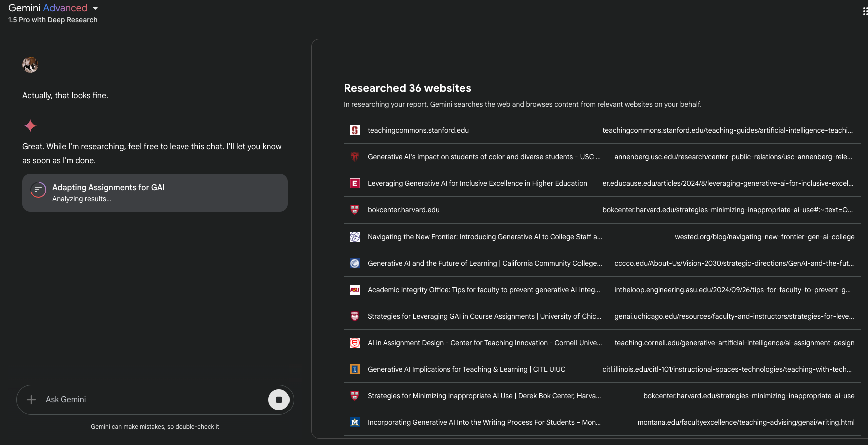Open Academic Integrity Office tips for faculty
Viewport: 868px width, 445px height.
(x=484, y=290)
